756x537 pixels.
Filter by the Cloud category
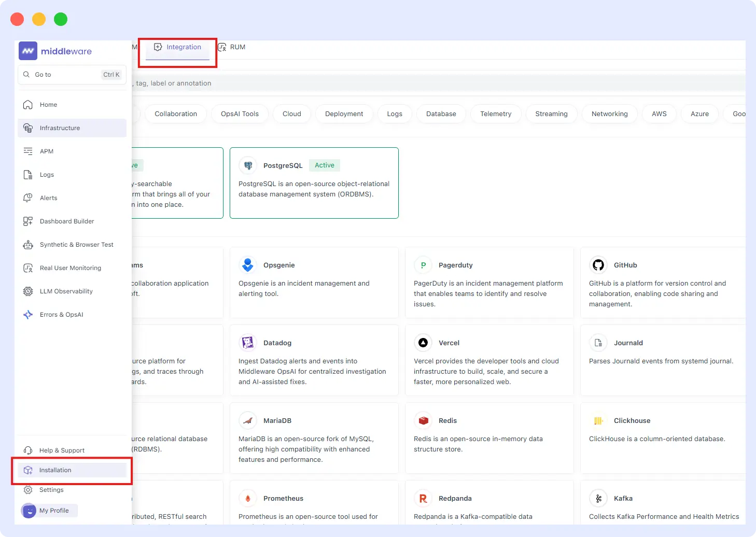pos(292,114)
